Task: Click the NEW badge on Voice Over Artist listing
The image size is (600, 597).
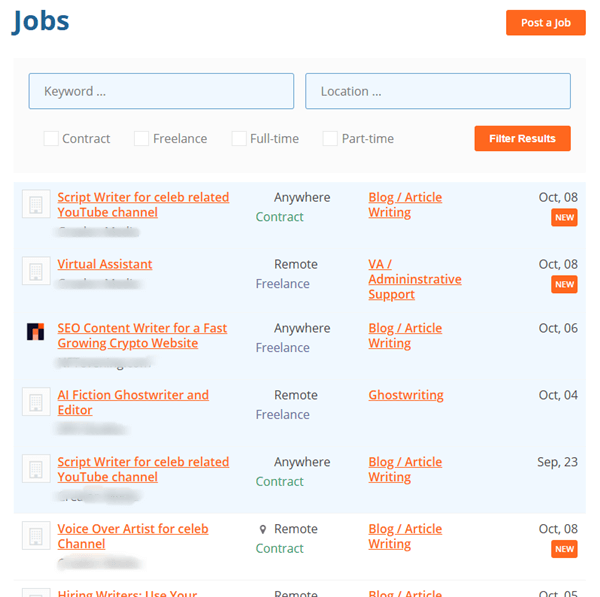Action: [x=564, y=549]
